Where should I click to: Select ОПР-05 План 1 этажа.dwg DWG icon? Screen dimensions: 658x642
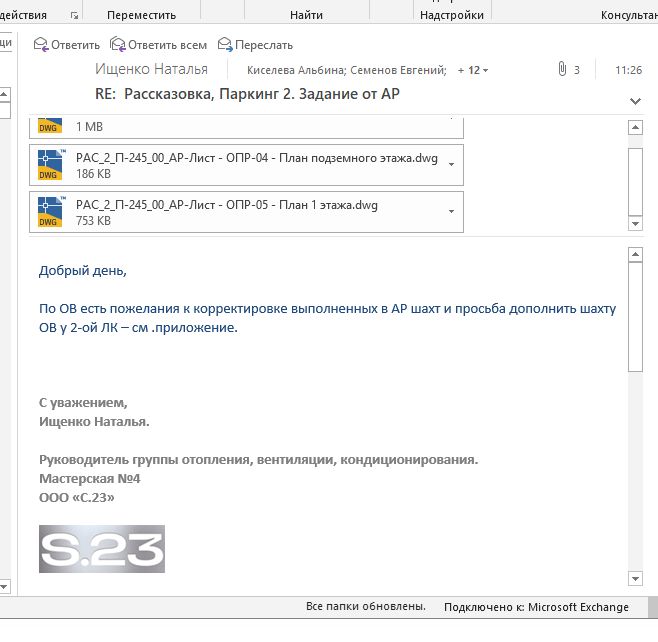click(50, 212)
